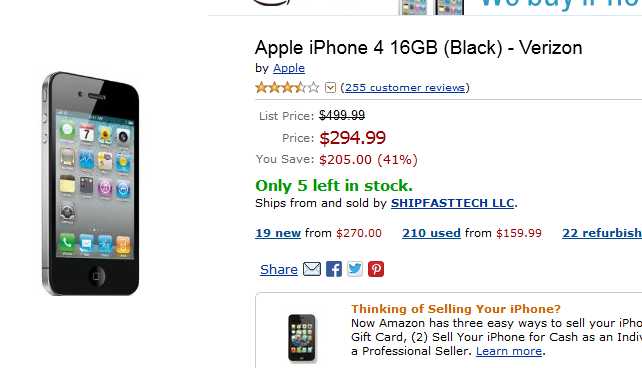Share this product via email envelope icon

(312, 269)
